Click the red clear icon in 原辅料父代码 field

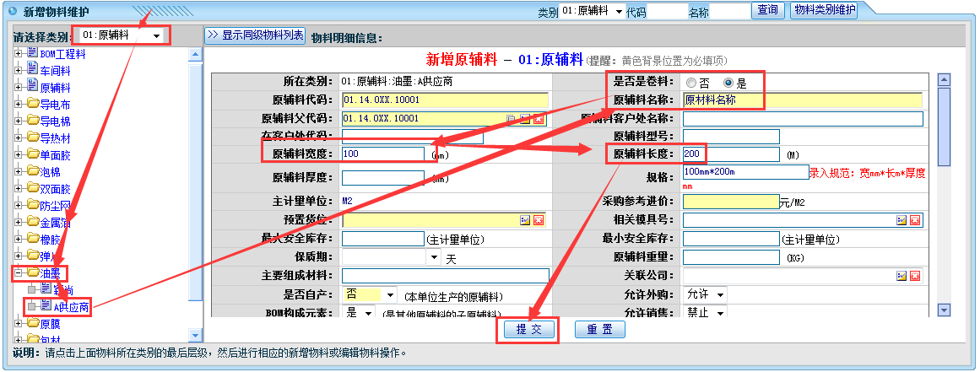pos(538,119)
